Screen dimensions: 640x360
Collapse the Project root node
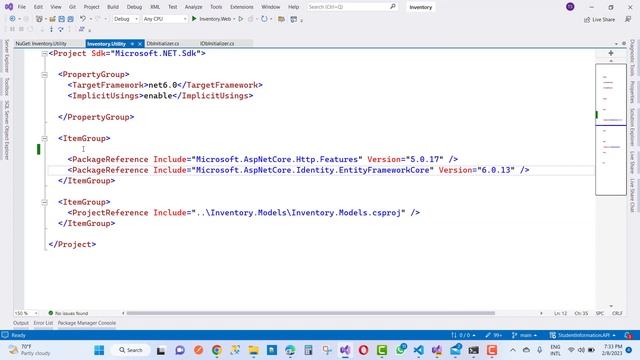[44, 53]
